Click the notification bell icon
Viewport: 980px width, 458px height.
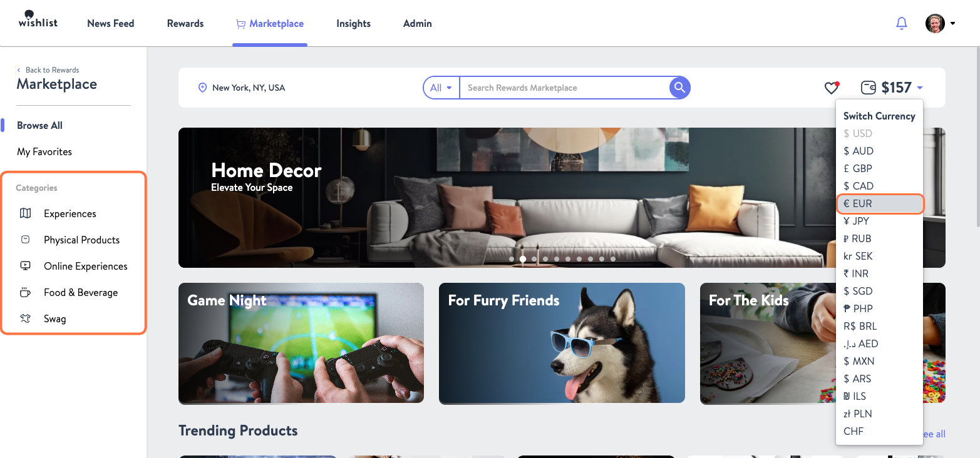[x=901, y=23]
